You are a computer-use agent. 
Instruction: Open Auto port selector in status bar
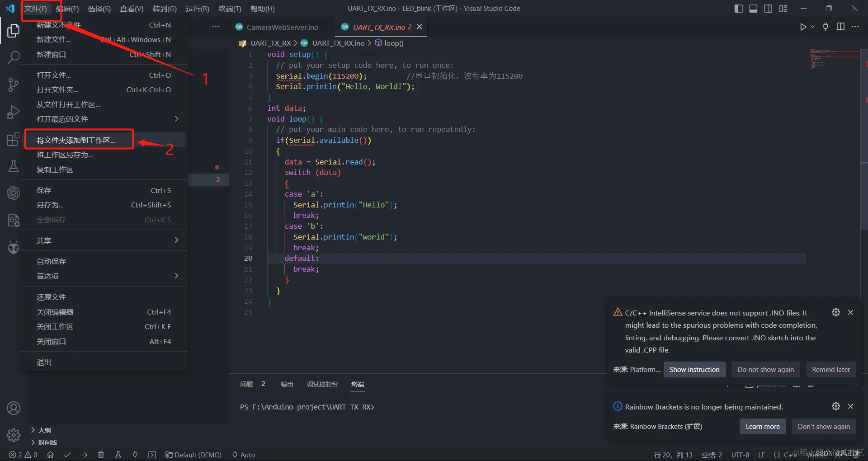tap(243, 455)
